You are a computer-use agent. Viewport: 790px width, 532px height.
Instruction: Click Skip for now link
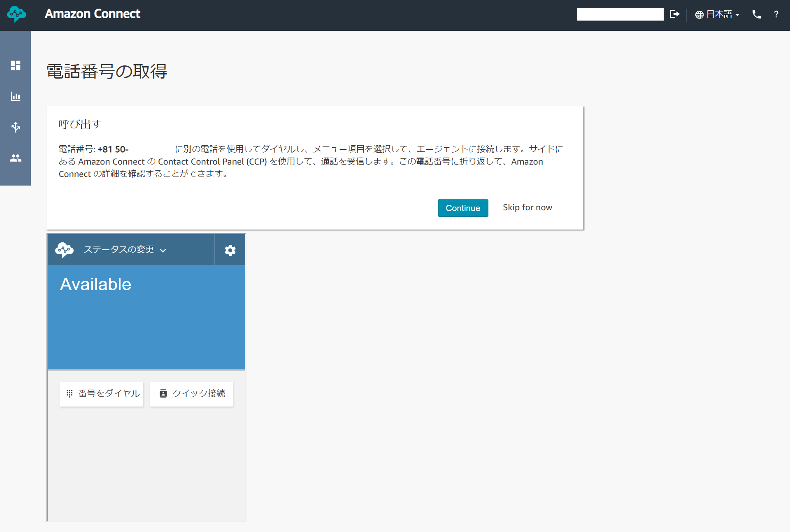point(527,208)
